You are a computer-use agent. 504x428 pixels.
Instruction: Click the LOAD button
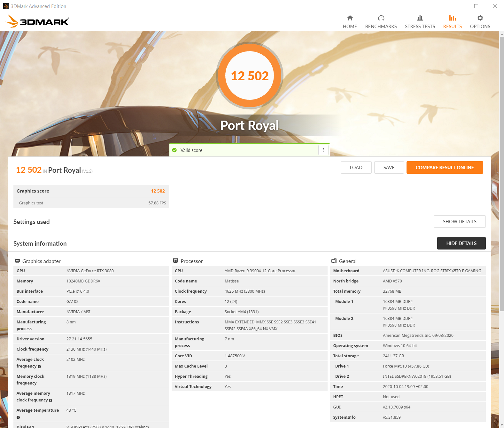tap(356, 167)
